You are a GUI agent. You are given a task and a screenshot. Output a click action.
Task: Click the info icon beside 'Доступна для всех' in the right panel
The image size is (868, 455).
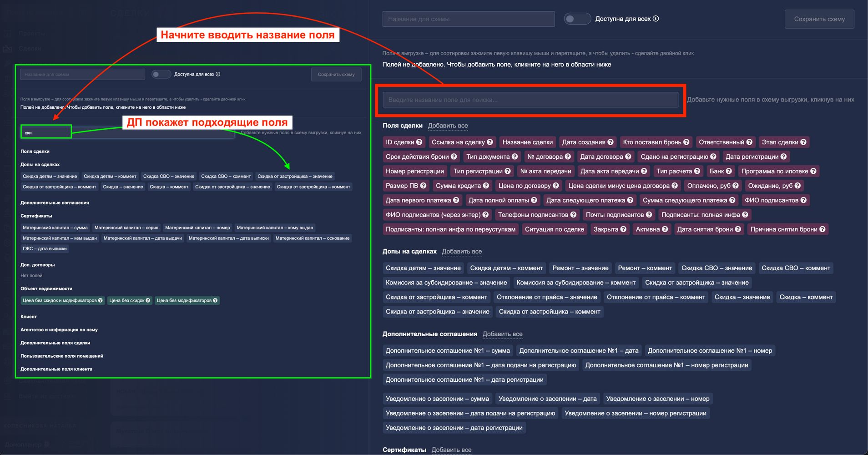pos(656,19)
